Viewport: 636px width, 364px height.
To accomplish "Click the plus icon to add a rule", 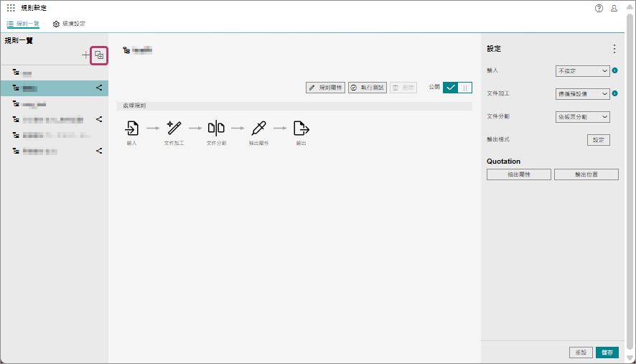I will pyautogui.click(x=86, y=55).
